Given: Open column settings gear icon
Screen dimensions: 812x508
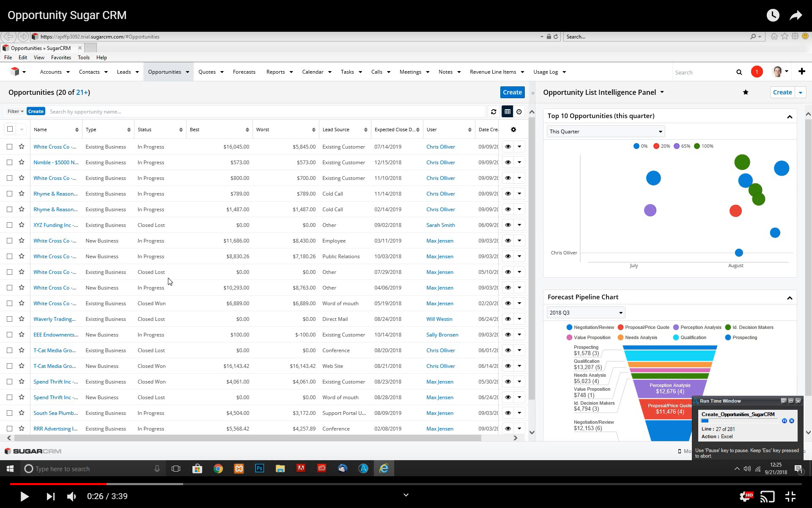Looking at the screenshot, I should (x=513, y=130).
